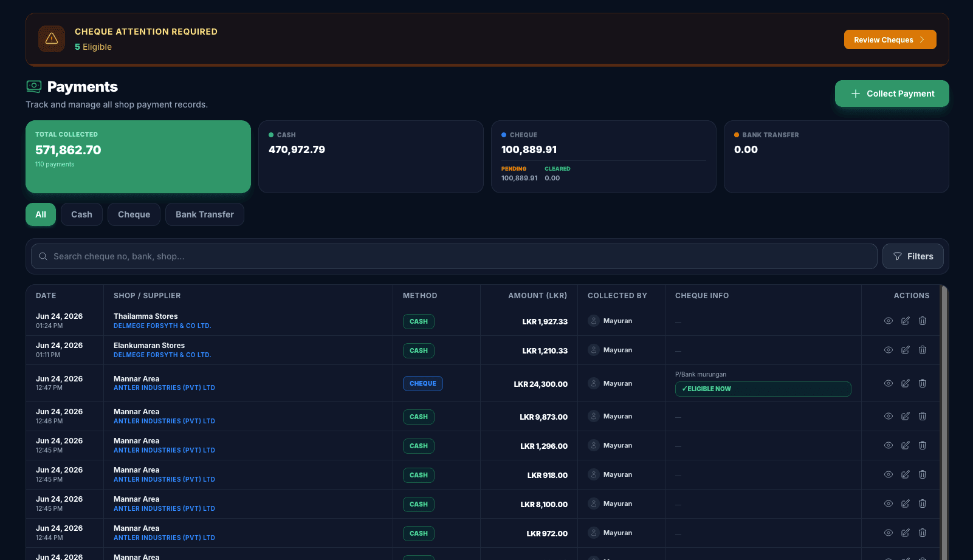View the LKR 24,300.00 cheque payment details
The image size is (973, 560).
pyautogui.click(x=889, y=383)
